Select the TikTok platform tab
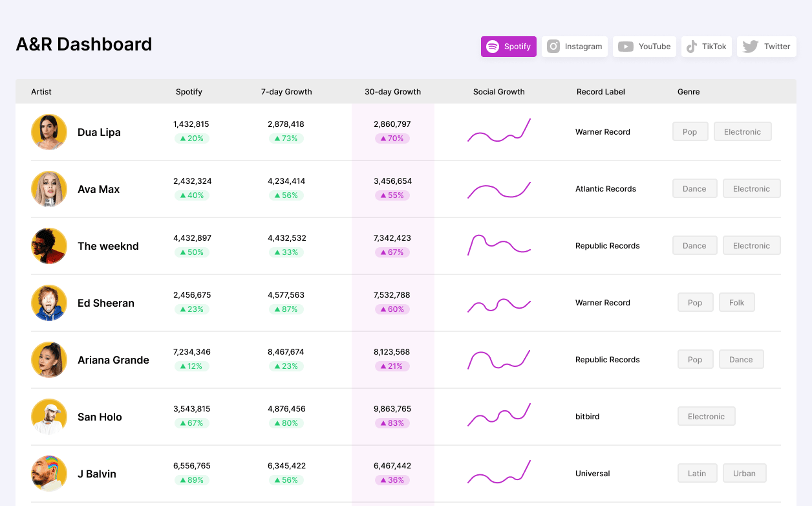Image resolution: width=812 pixels, height=506 pixels. (x=707, y=47)
